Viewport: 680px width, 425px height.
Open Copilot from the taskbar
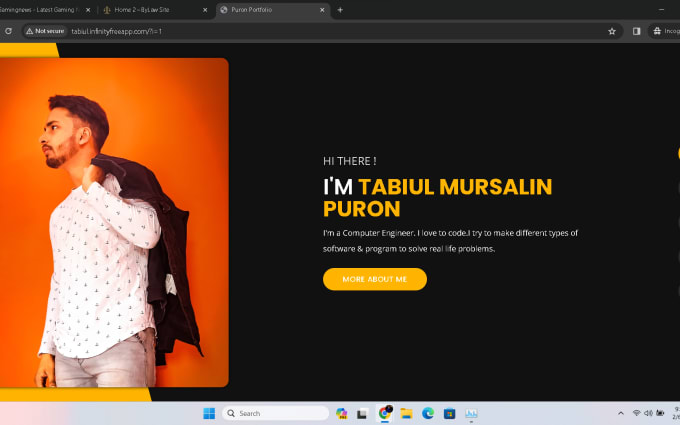pyautogui.click(x=341, y=413)
